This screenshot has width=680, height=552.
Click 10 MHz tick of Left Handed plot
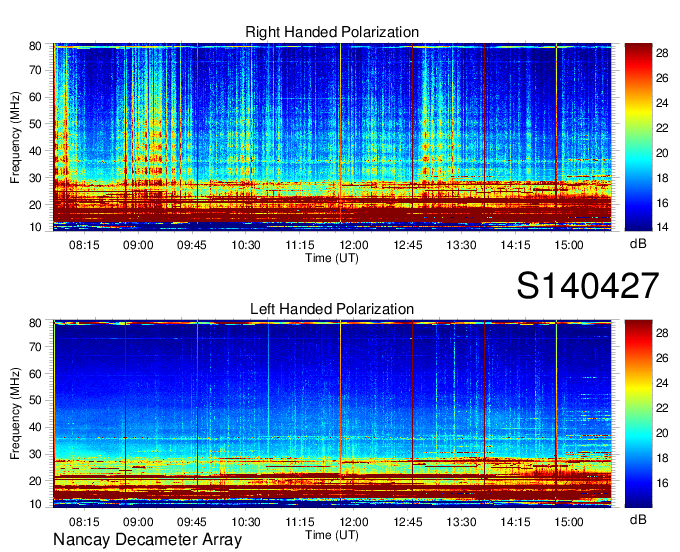point(35,504)
